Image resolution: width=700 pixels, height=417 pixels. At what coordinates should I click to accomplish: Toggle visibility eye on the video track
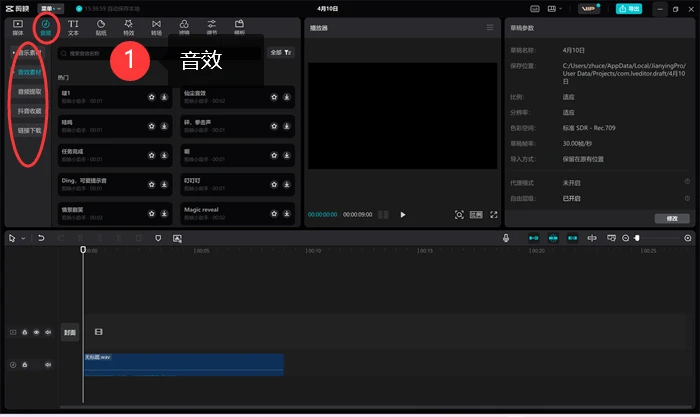pos(37,332)
